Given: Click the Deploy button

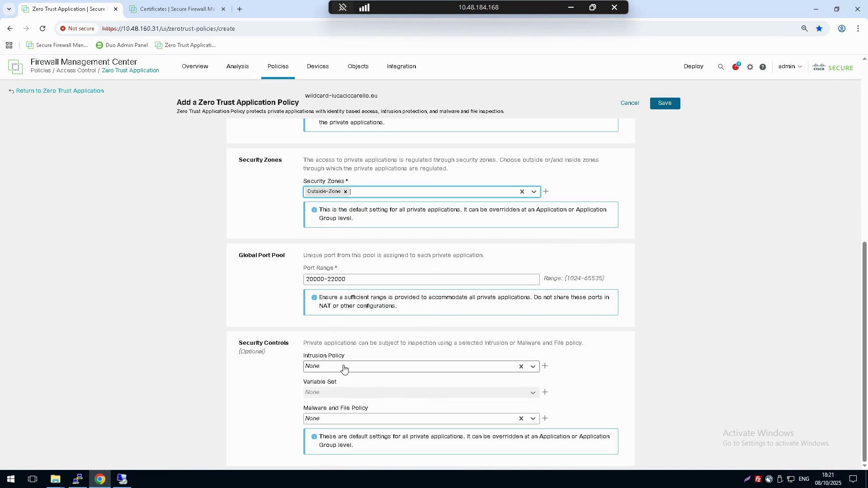Looking at the screenshot, I should tap(693, 66).
